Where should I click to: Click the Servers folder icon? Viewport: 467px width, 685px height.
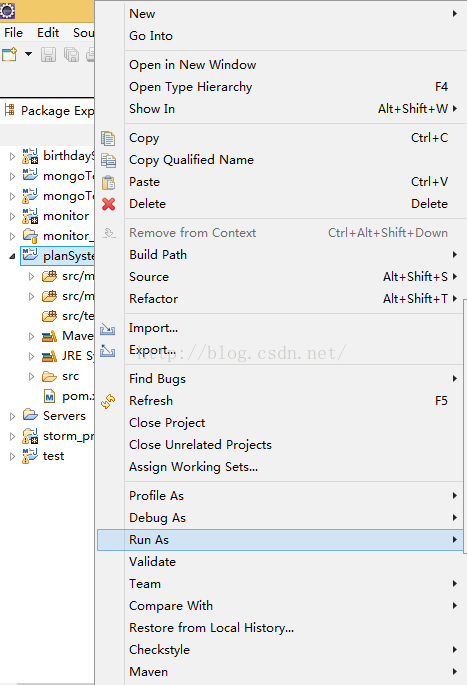coord(30,415)
